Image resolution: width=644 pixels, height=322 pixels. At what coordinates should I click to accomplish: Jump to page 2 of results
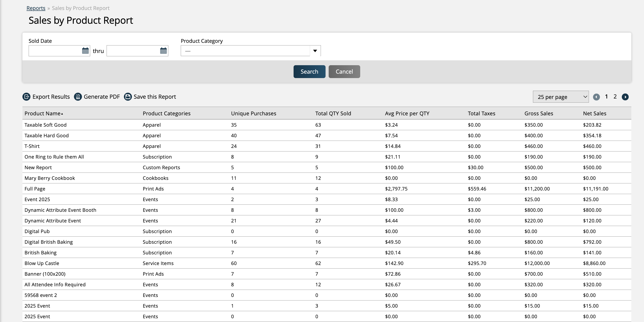coord(615,97)
